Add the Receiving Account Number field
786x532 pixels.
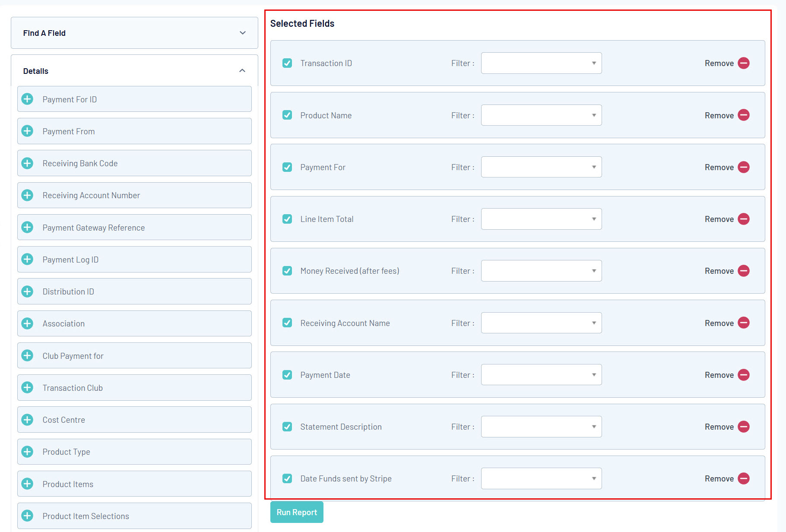click(27, 195)
